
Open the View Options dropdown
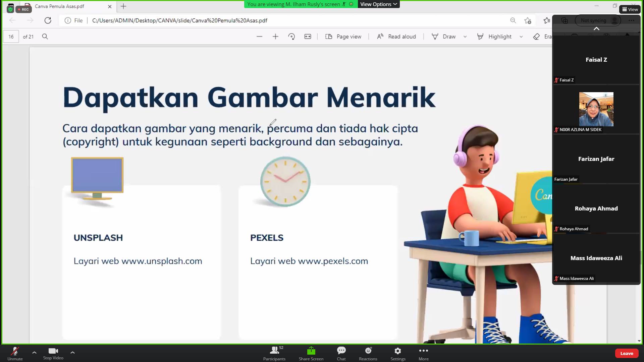coord(379,4)
